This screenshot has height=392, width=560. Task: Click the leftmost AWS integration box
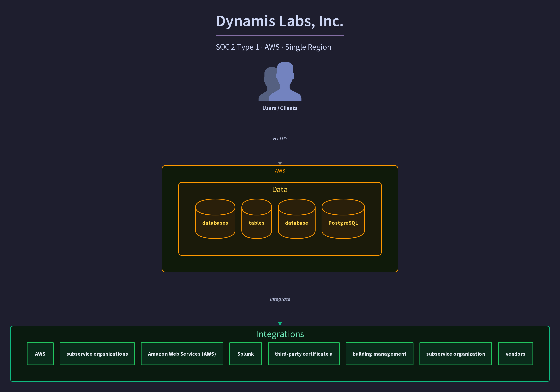pos(40,354)
